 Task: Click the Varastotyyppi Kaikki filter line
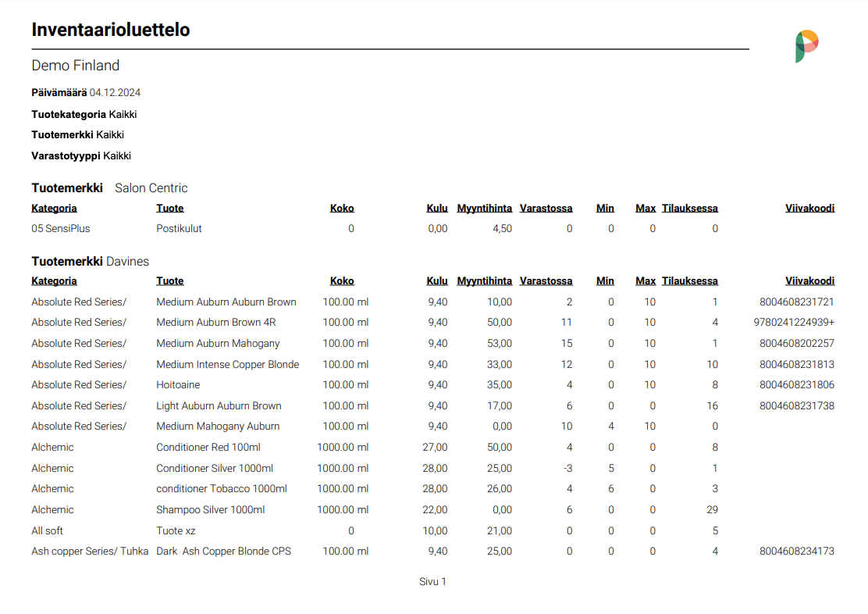(x=81, y=155)
